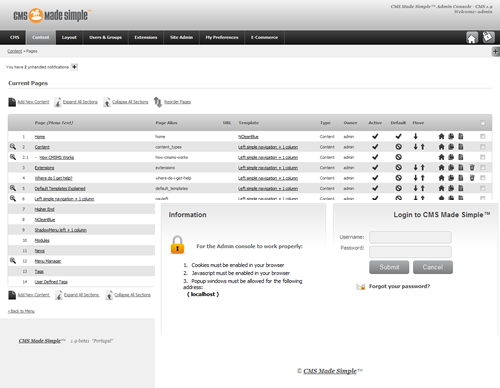Click Collapse All Sections above the pages table
Viewport: 500px width, 388px height.
pos(130,102)
